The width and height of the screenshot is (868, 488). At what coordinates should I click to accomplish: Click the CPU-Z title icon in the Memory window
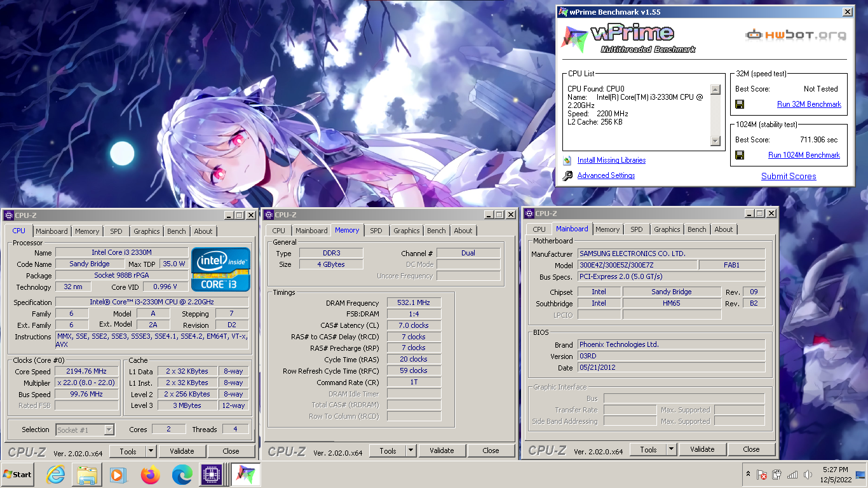click(x=269, y=215)
